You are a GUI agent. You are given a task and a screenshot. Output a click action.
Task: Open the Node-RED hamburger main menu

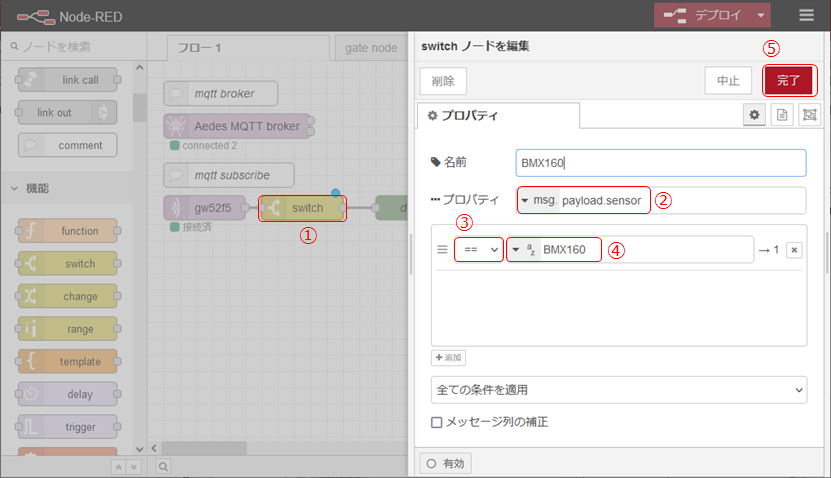[806, 15]
